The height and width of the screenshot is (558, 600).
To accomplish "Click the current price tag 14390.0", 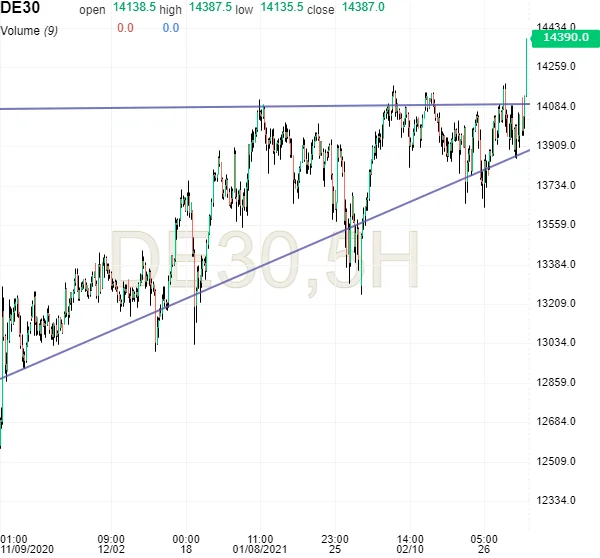I will point(565,37).
